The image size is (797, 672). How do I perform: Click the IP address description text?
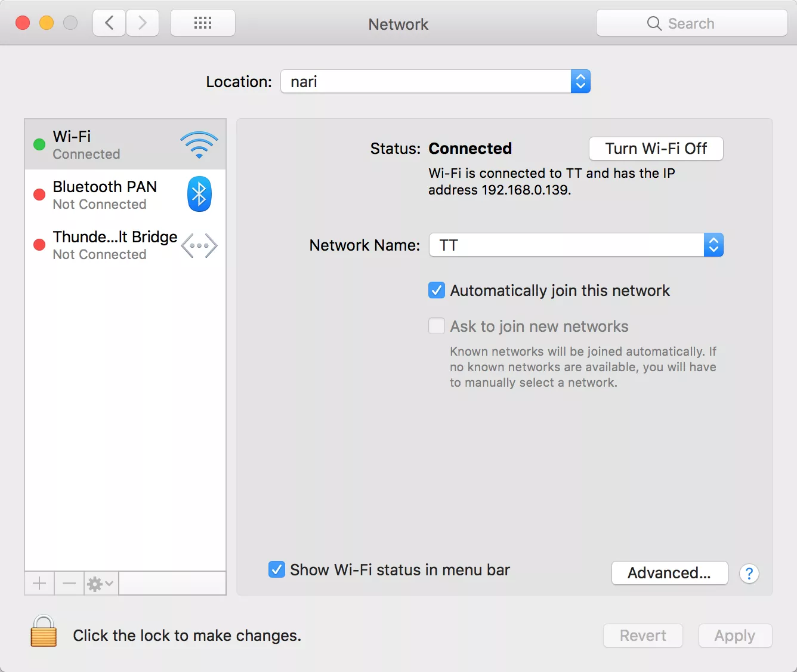coord(552,181)
